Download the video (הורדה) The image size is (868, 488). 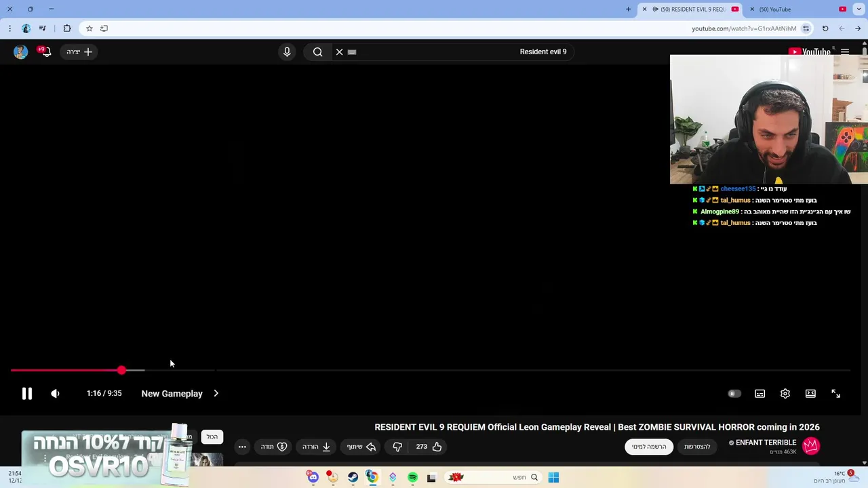click(x=316, y=447)
